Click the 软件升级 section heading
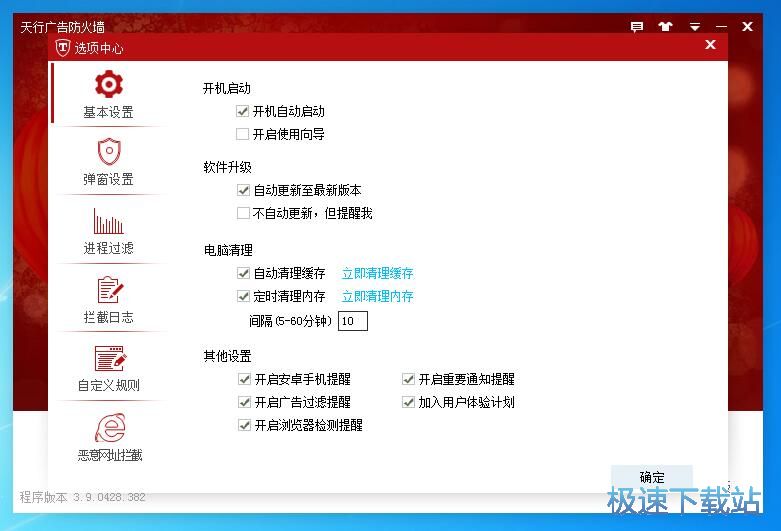 point(227,167)
